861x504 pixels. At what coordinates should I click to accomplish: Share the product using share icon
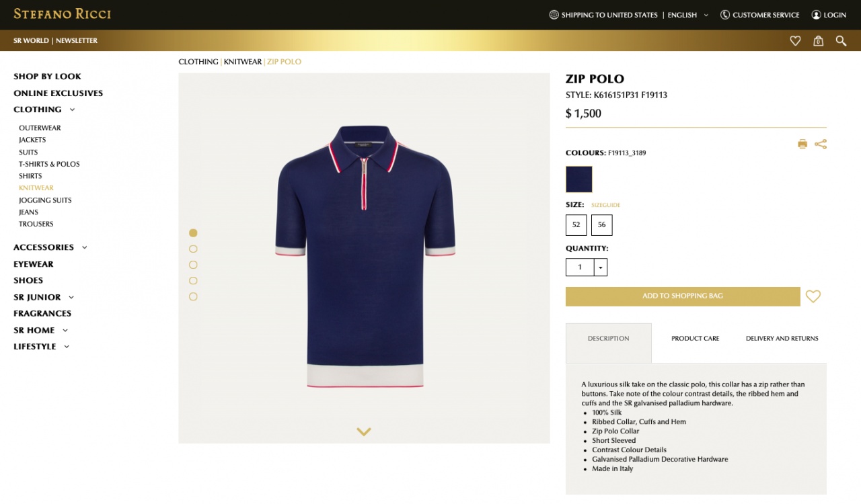pos(821,144)
